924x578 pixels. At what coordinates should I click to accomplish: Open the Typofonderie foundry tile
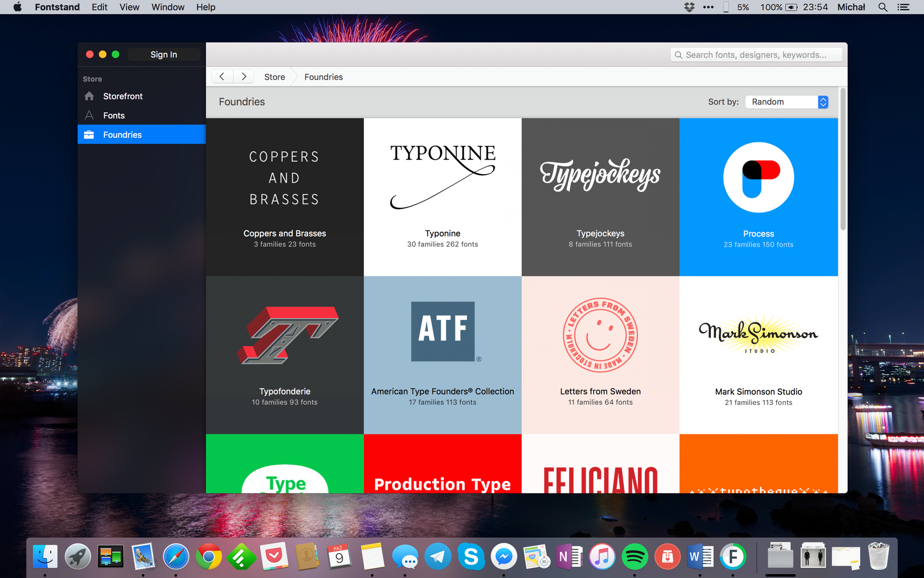285,355
